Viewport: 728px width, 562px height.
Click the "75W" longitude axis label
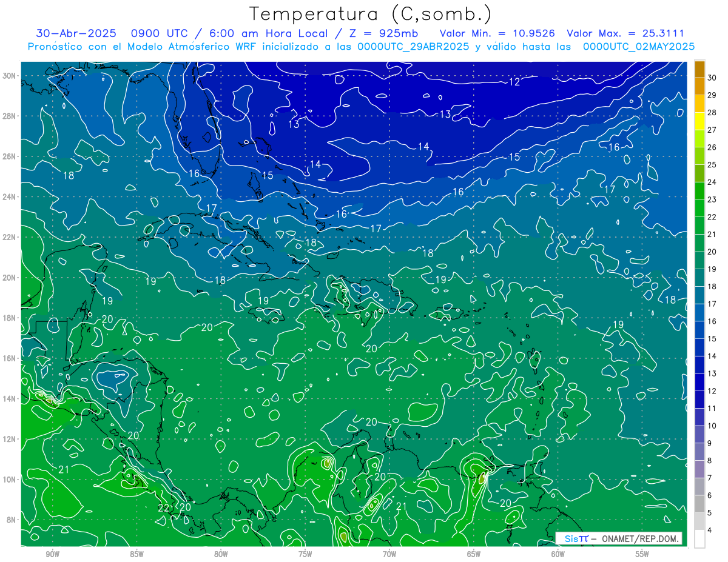(305, 554)
